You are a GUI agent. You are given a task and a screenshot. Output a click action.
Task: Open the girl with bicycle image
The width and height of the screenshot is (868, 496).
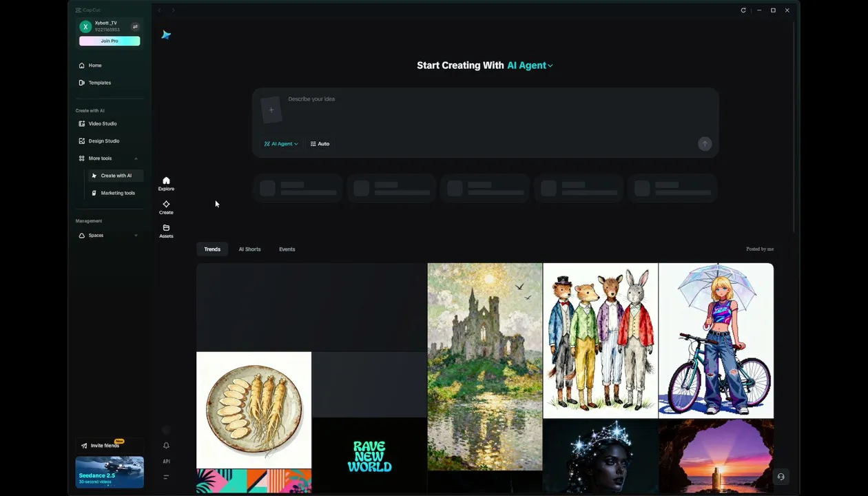[716, 340]
